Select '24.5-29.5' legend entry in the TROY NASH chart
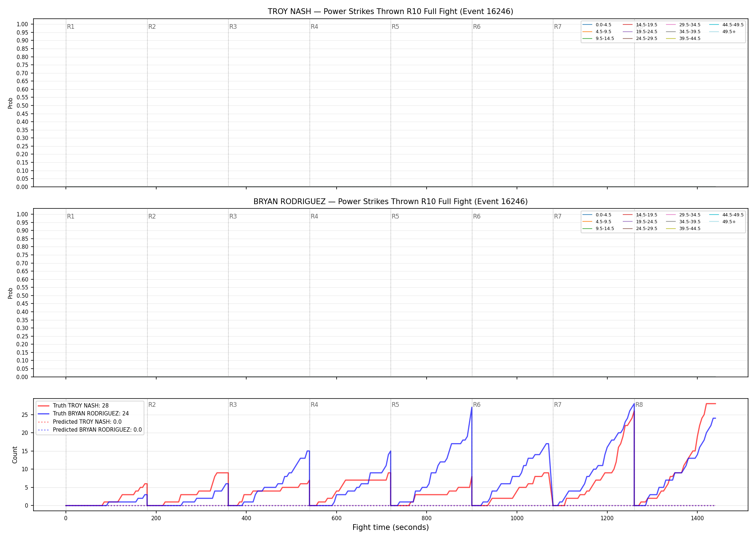 point(640,39)
